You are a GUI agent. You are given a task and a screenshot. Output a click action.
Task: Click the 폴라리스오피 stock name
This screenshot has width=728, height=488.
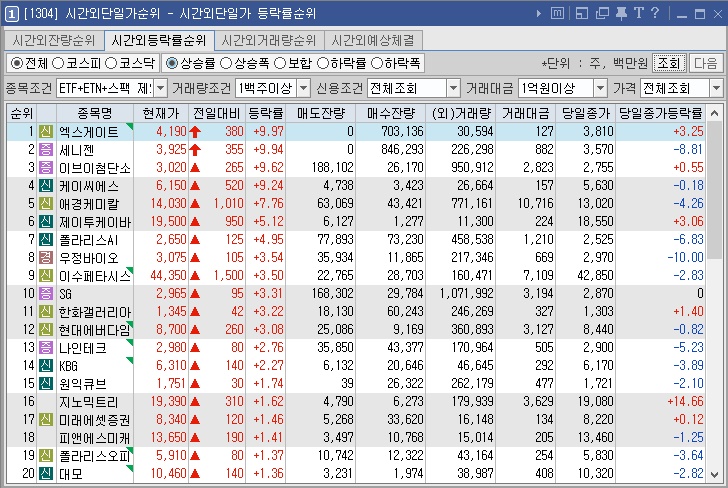(94, 456)
